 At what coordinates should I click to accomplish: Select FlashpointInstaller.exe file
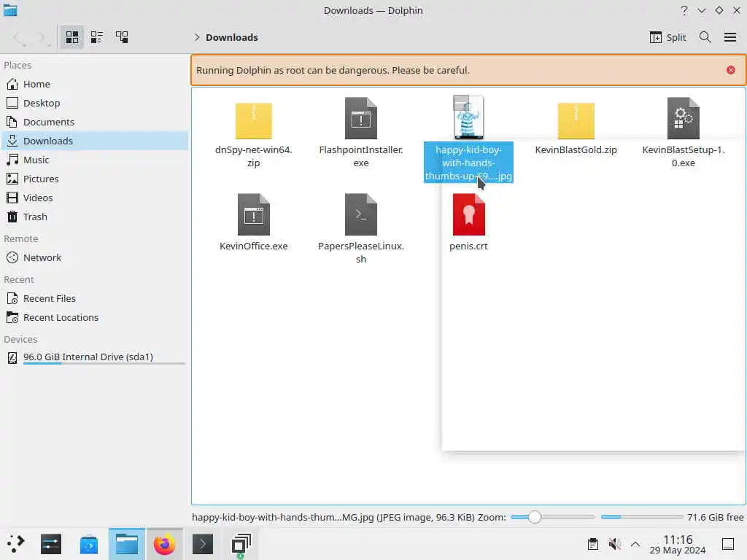[360, 133]
